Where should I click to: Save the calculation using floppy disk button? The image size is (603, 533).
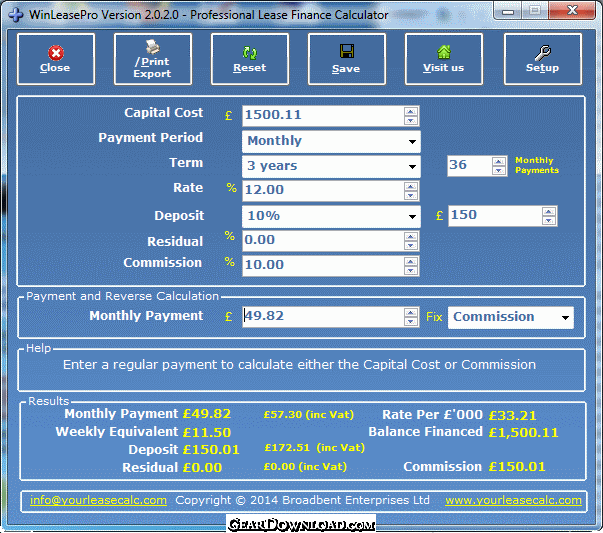point(346,59)
